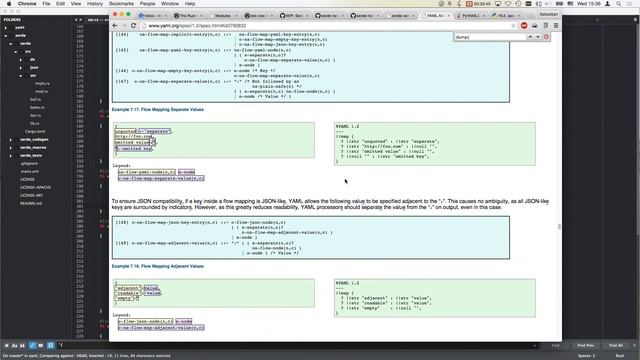This screenshot has width=640, height=360.
Task: Click the editor tab navigation arrows
Action: 78,20
